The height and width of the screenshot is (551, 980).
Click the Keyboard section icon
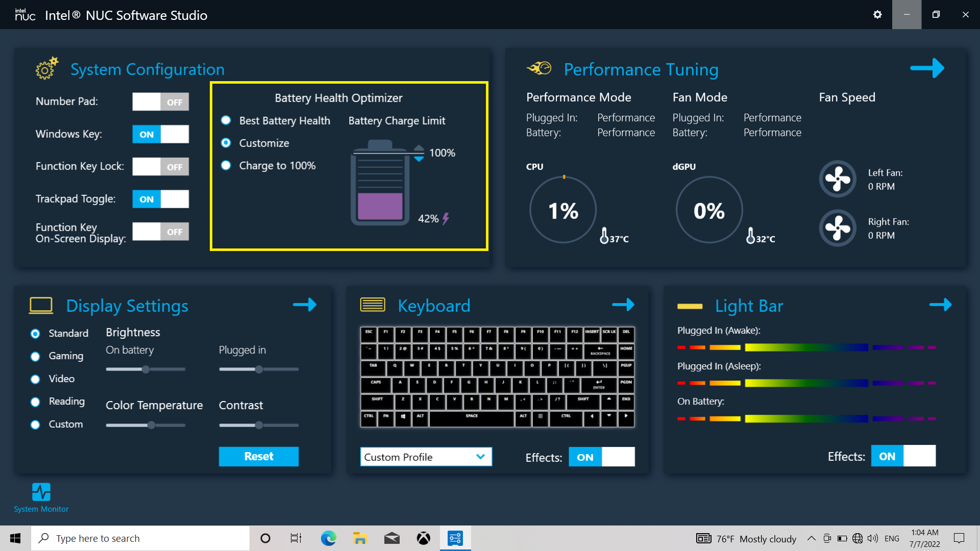click(373, 305)
